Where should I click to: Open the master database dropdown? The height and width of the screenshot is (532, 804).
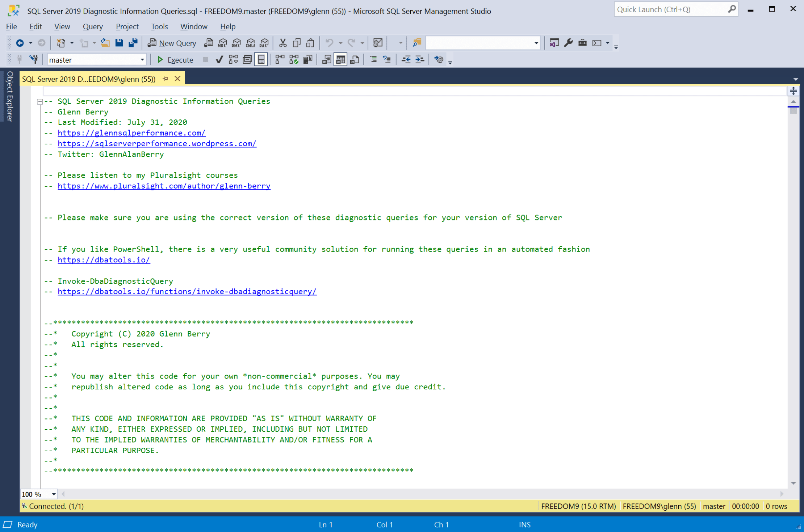142,60
